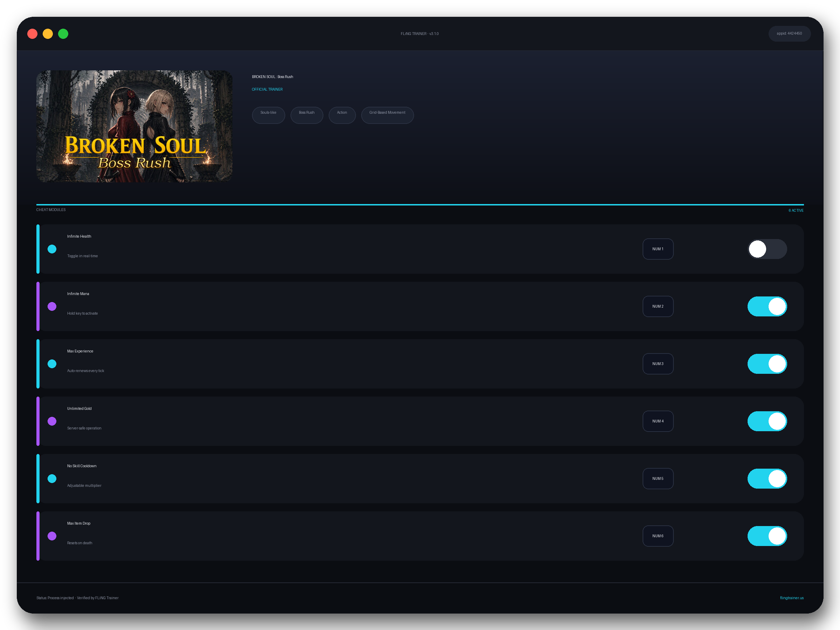Disable the No Skill Cooldown toggle
The image size is (840, 630).
(x=767, y=478)
